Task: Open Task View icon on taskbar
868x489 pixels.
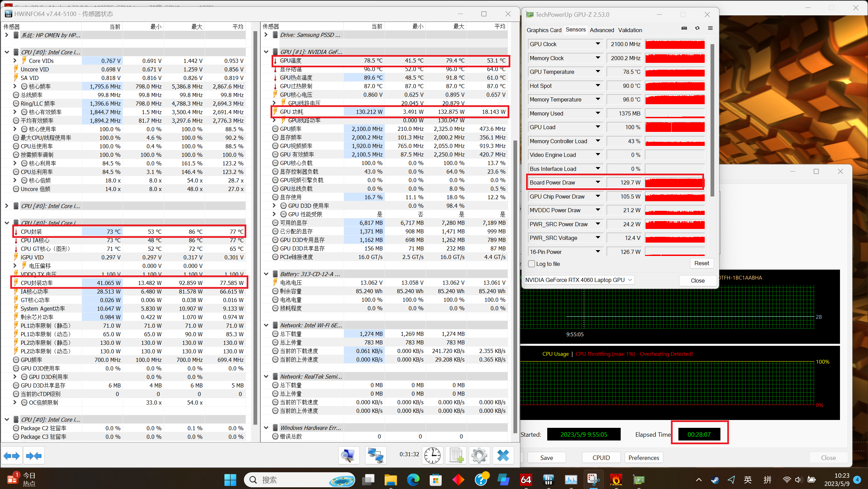Action: click(368, 480)
